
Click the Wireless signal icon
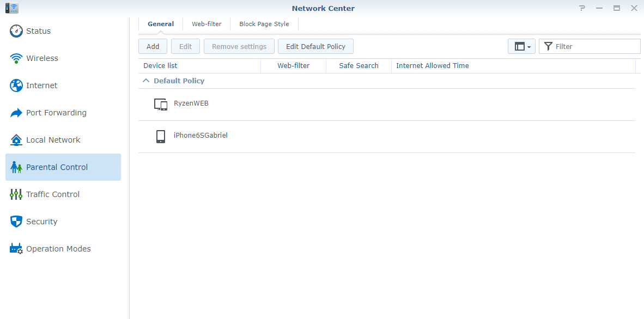pos(16,58)
